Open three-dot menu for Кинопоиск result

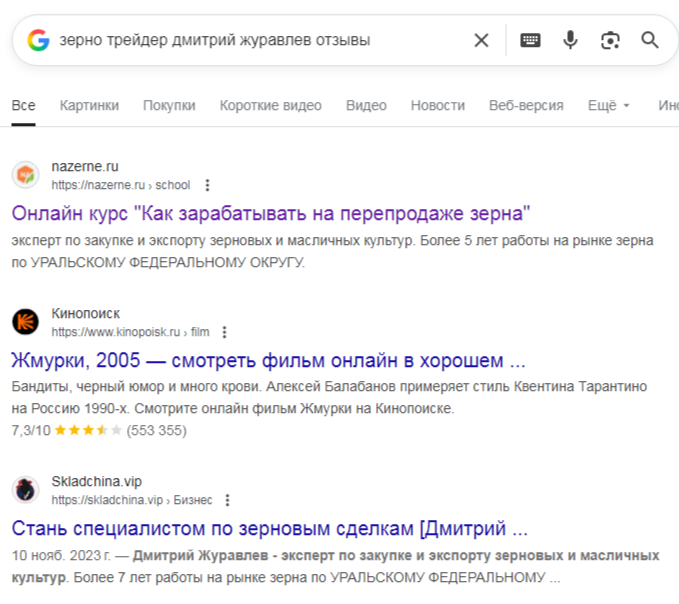(x=225, y=332)
